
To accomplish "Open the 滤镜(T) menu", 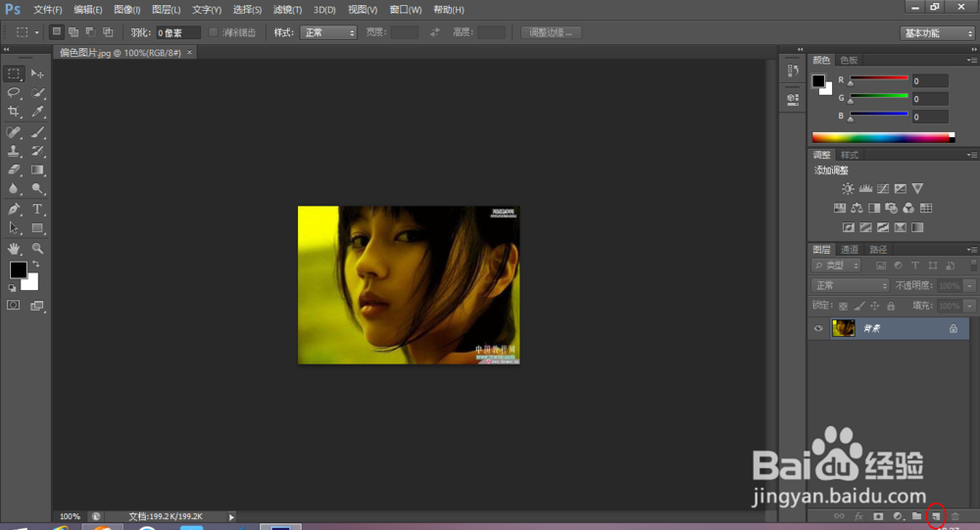I will (287, 10).
